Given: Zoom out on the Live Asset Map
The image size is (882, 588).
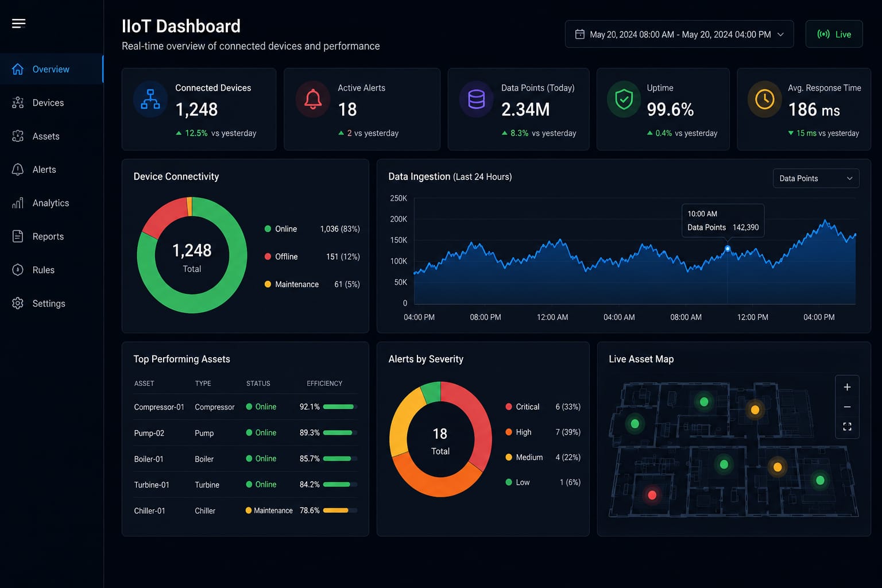Looking at the screenshot, I should coord(847,407).
